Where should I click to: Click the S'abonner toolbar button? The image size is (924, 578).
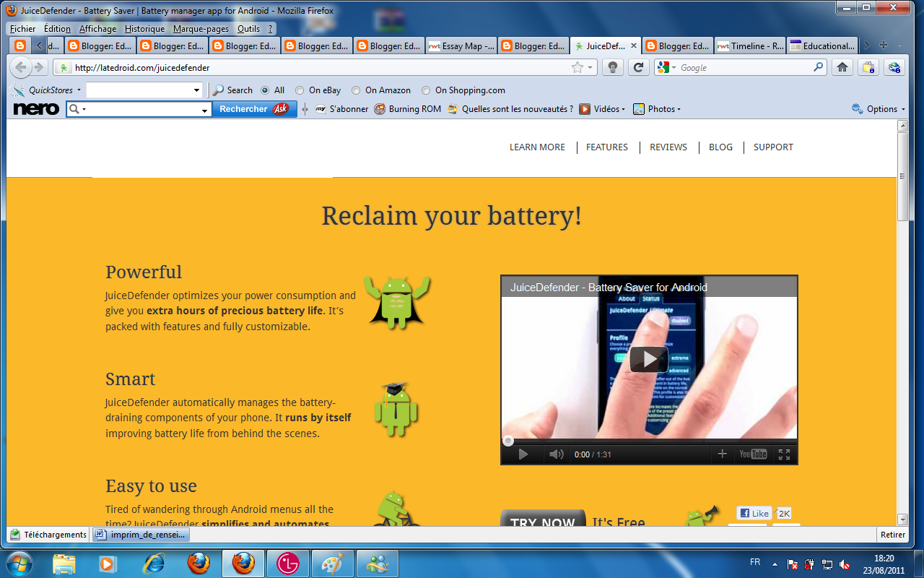341,109
